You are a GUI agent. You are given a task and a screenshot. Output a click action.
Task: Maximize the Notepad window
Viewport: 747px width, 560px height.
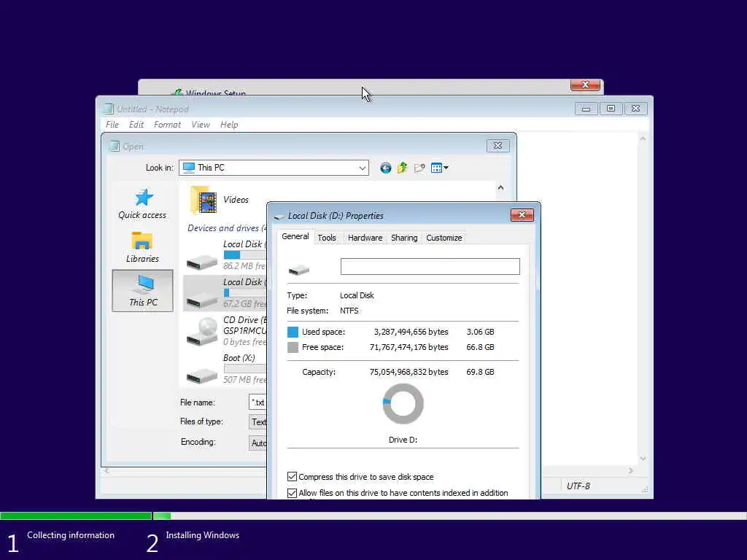[x=611, y=109]
